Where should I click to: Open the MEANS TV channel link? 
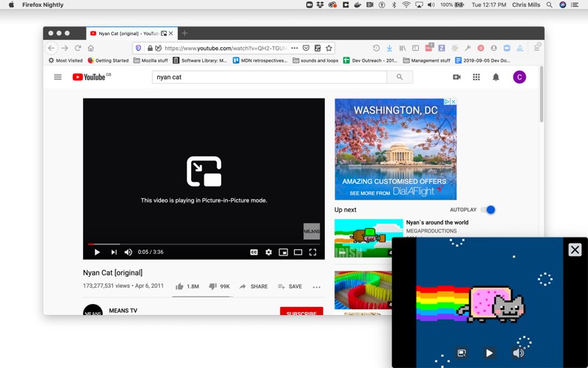123,311
